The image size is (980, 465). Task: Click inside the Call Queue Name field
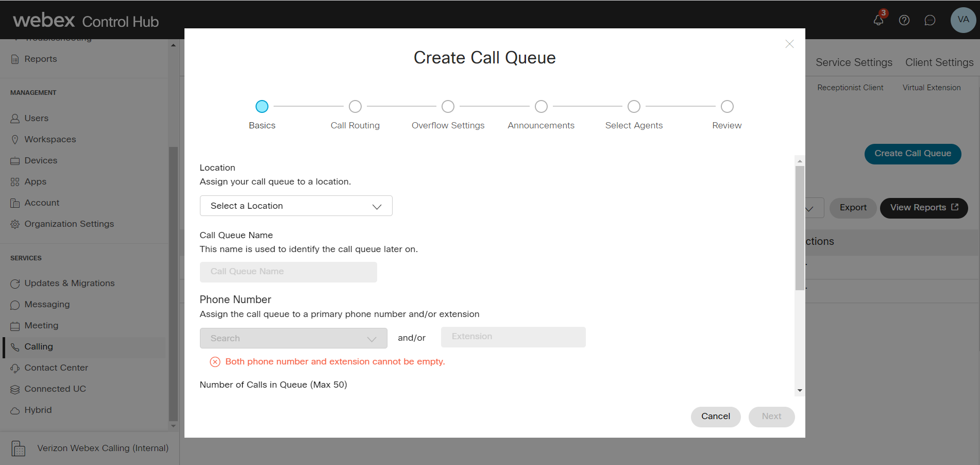288,272
